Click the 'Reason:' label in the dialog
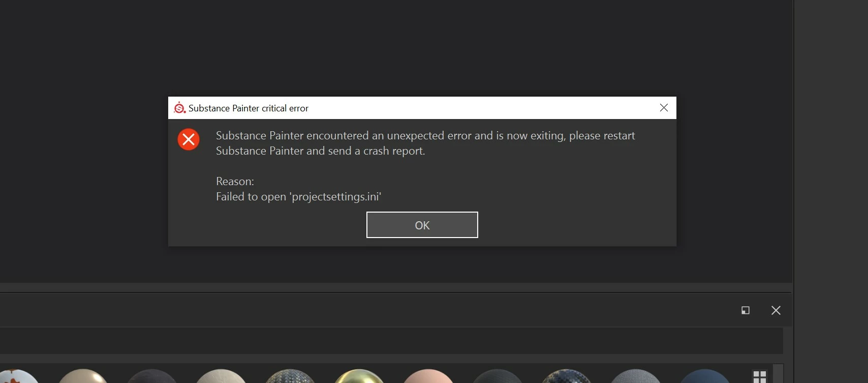The width and height of the screenshot is (868, 383). tap(235, 182)
